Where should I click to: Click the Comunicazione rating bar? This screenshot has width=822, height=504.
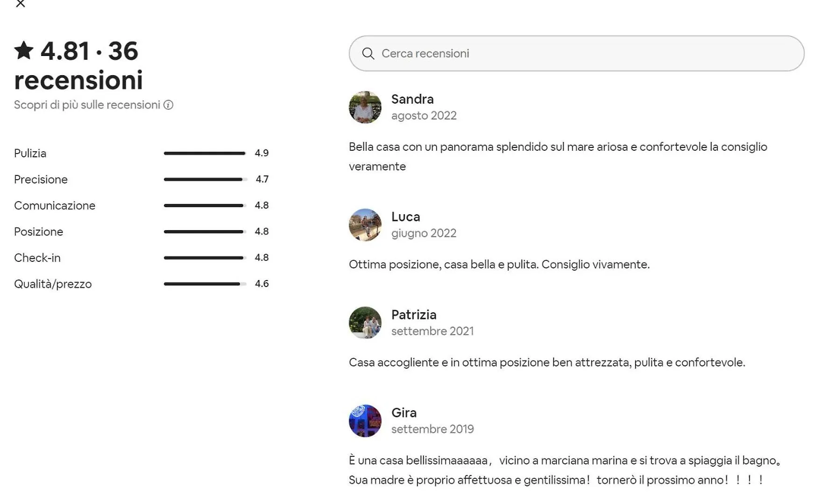click(x=205, y=205)
